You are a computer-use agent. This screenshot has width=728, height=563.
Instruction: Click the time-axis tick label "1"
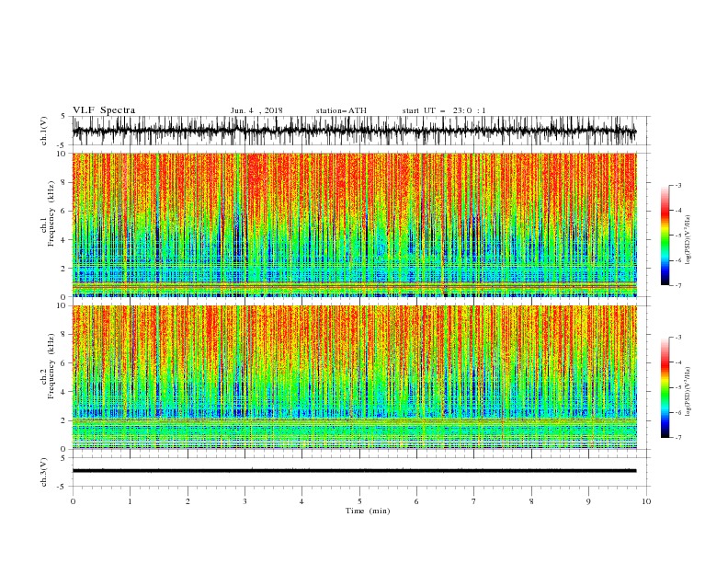tap(131, 501)
